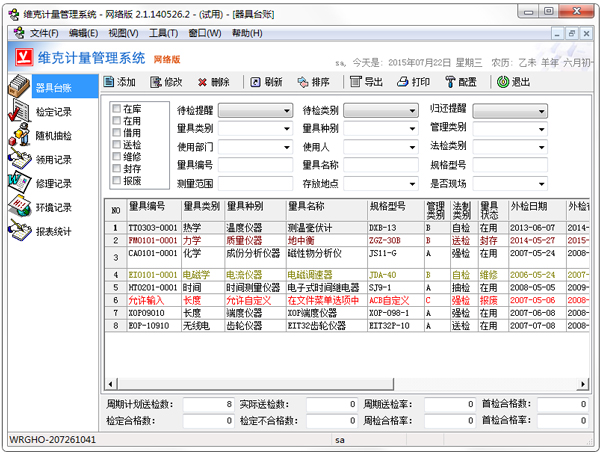Open the 窗口(W) menu
The image size is (600, 453).
205,33
